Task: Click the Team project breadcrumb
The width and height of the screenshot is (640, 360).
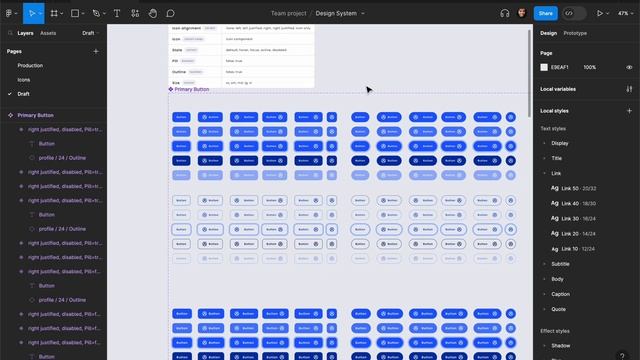Action: point(289,13)
